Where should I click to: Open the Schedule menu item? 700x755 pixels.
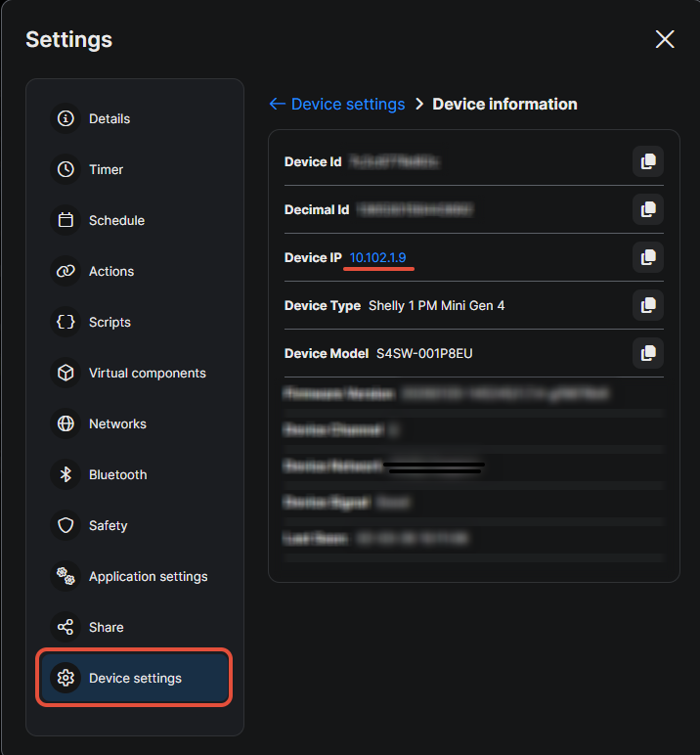click(x=116, y=220)
